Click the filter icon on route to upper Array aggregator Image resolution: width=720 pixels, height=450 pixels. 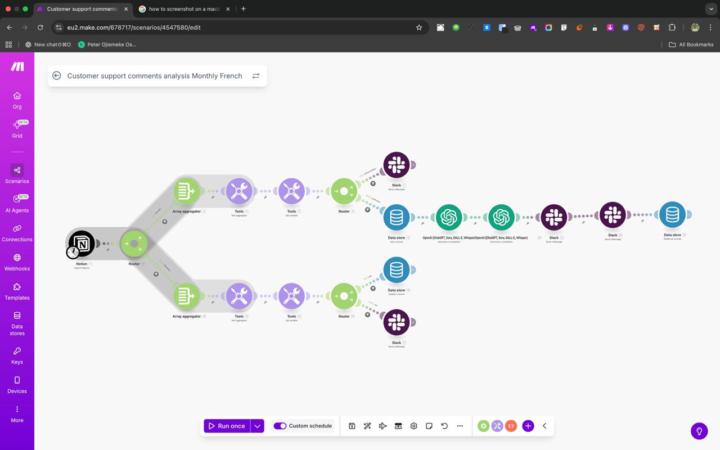[x=164, y=221]
